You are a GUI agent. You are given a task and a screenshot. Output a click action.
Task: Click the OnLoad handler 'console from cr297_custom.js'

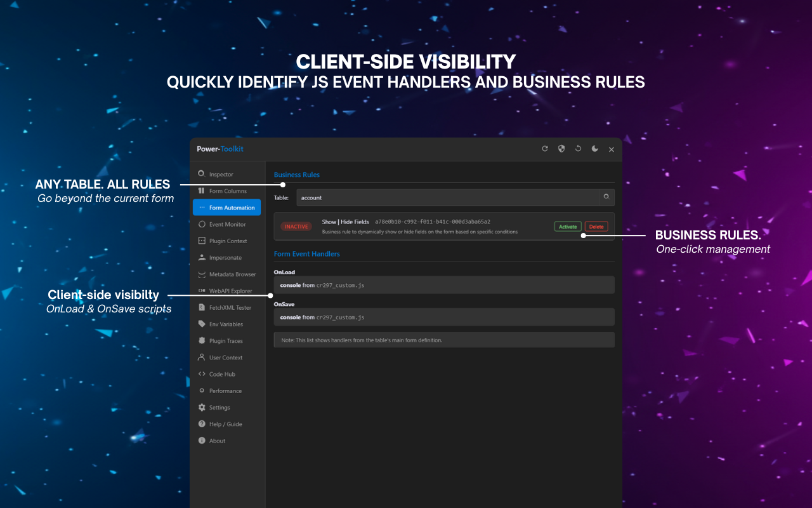coord(444,285)
